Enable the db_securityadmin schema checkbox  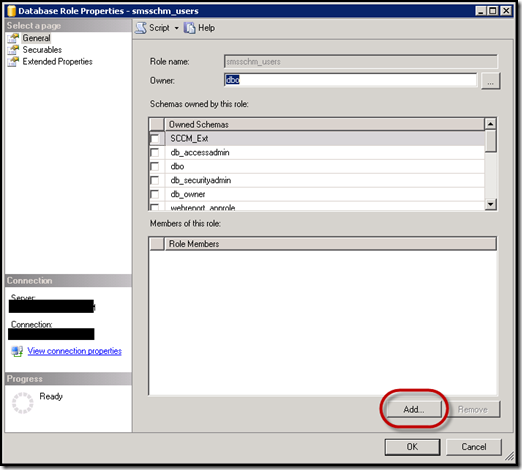pos(155,180)
